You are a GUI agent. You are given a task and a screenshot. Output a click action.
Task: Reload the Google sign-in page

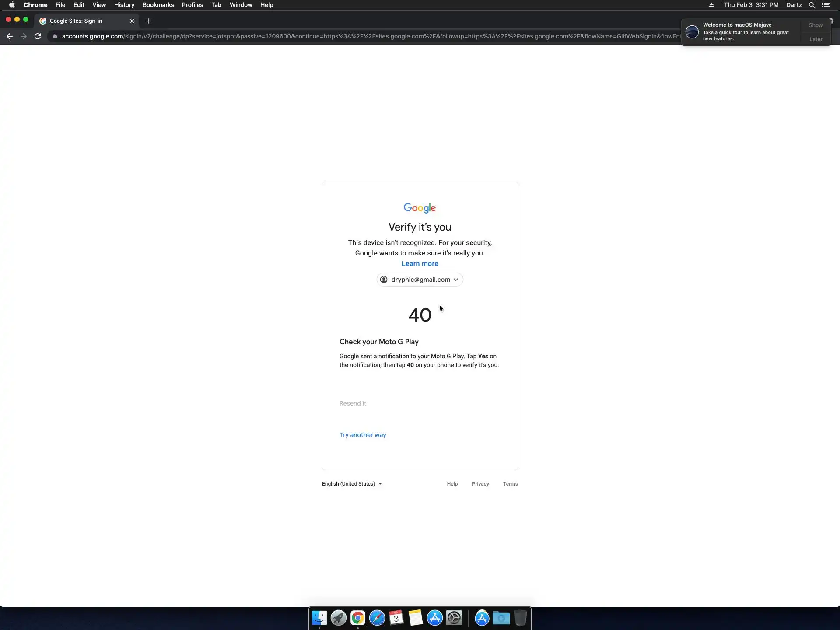(38, 36)
